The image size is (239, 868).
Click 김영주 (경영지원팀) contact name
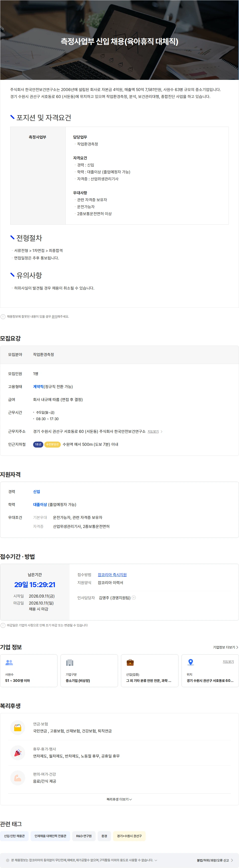[x=115, y=597]
